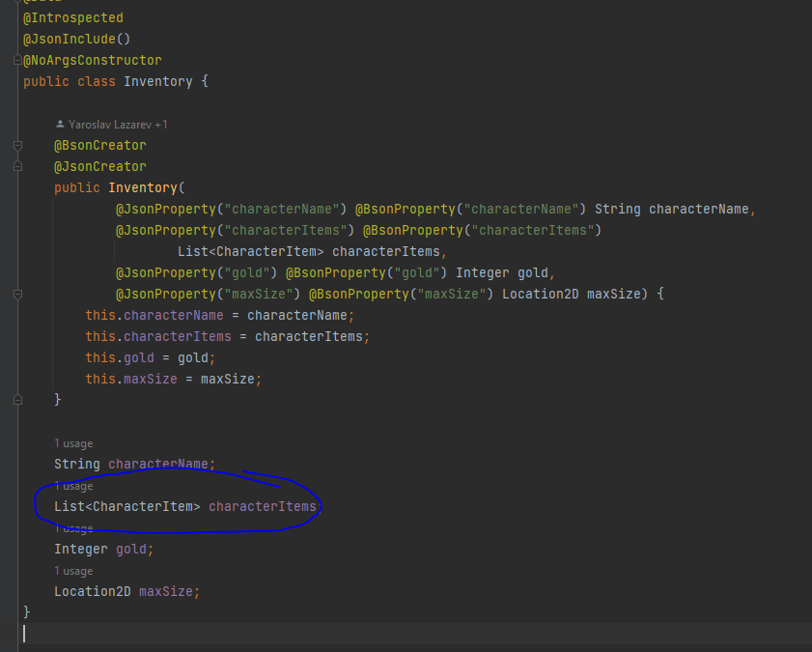Click @JsonProperty("maxSize") annotation
812x652 pixels.
tap(208, 295)
